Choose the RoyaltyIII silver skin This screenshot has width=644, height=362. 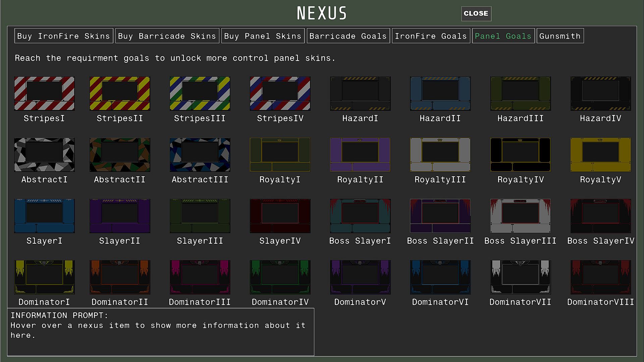click(x=440, y=155)
